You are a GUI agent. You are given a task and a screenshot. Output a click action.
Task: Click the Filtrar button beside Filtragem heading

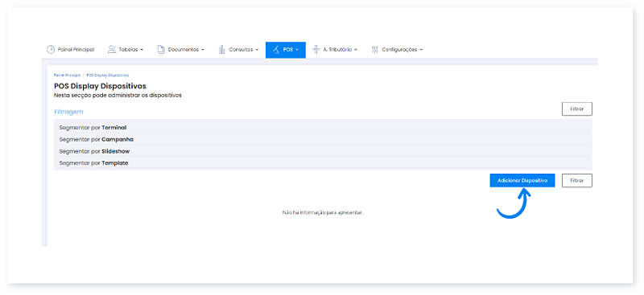[x=576, y=109]
